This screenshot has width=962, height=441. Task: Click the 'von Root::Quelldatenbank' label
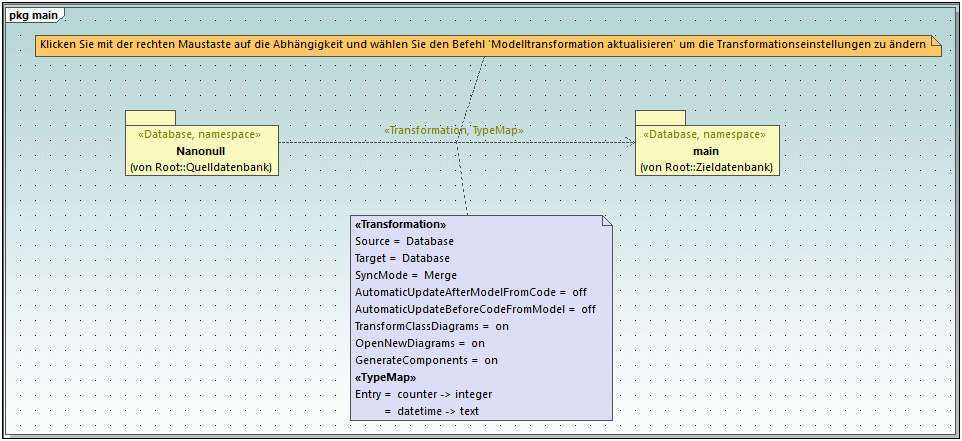tap(200, 167)
